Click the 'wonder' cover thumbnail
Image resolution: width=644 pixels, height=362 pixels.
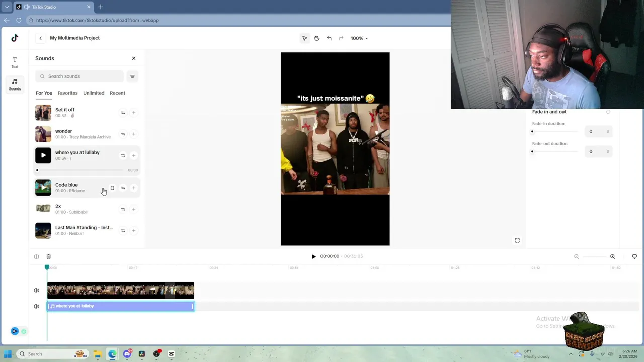(x=43, y=134)
